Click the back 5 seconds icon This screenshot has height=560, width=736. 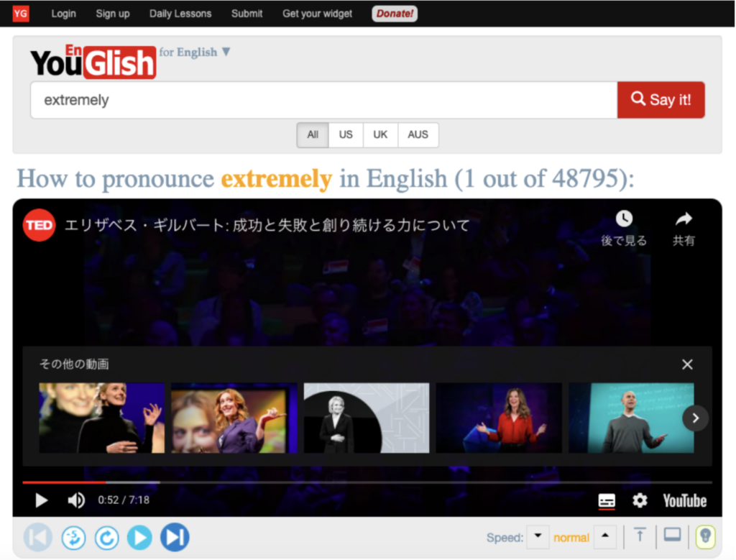click(x=73, y=537)
